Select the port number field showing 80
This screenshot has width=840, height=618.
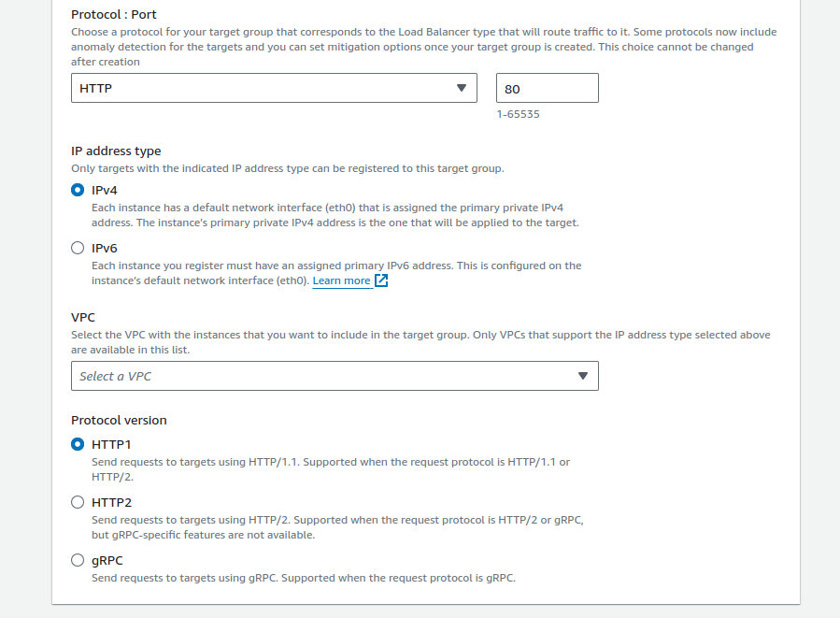[x=547, y=87]
